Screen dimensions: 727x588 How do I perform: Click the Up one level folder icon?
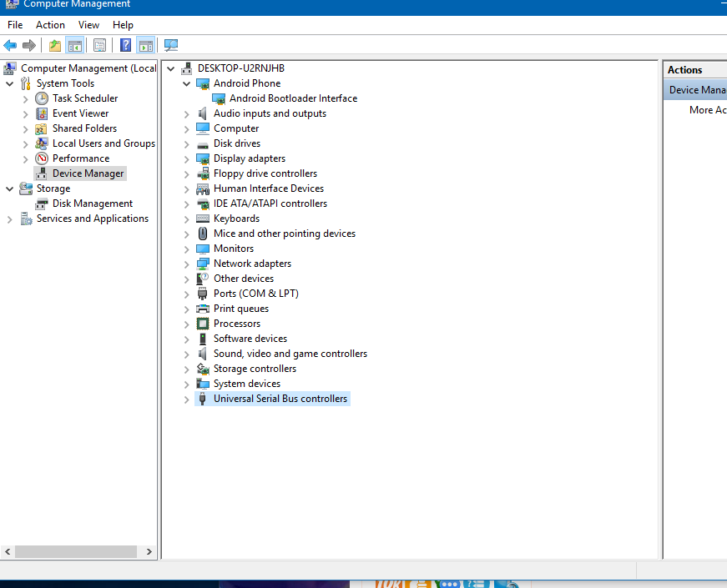click(x=55, y=45)
